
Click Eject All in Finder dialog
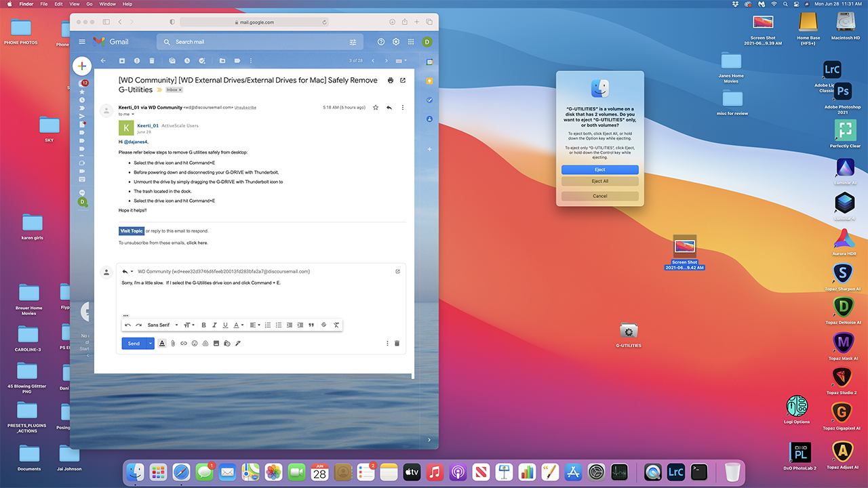point(600,182)
